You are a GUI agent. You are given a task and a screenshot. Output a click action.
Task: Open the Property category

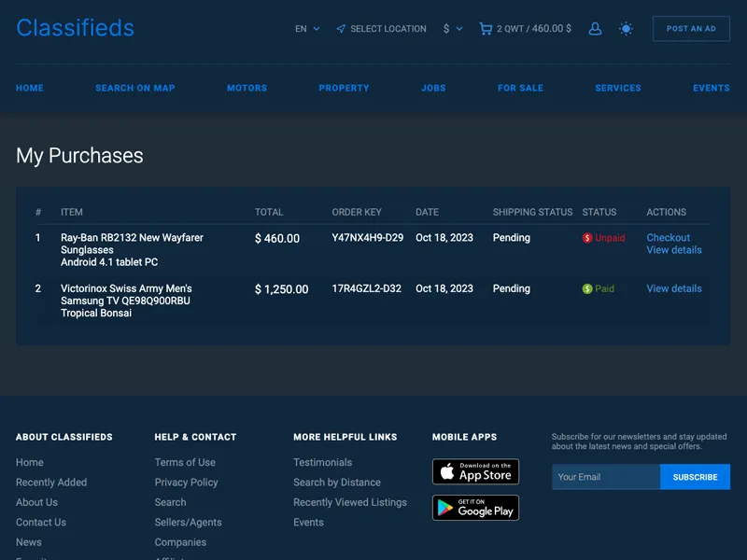pos(344,88)
